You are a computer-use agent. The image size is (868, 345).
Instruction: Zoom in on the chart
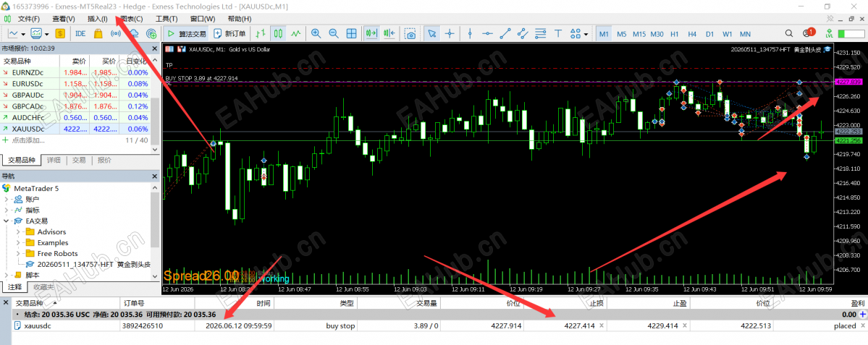pos(316,33)
